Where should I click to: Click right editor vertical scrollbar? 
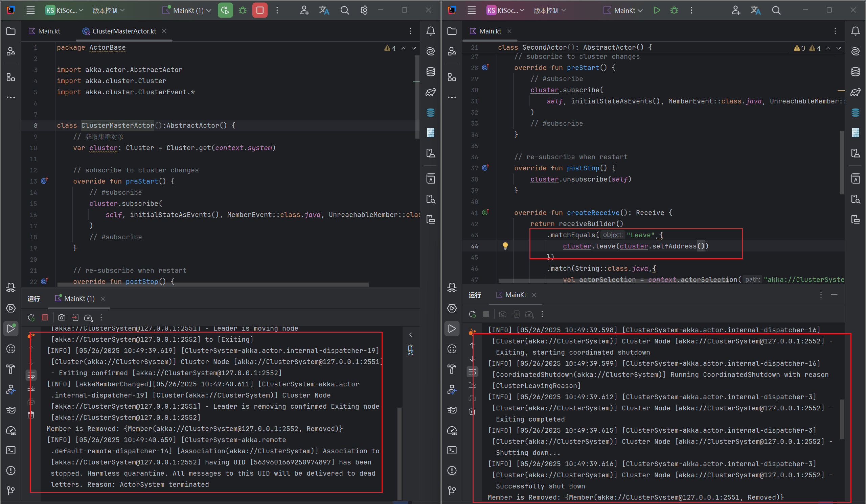[842, 162]
